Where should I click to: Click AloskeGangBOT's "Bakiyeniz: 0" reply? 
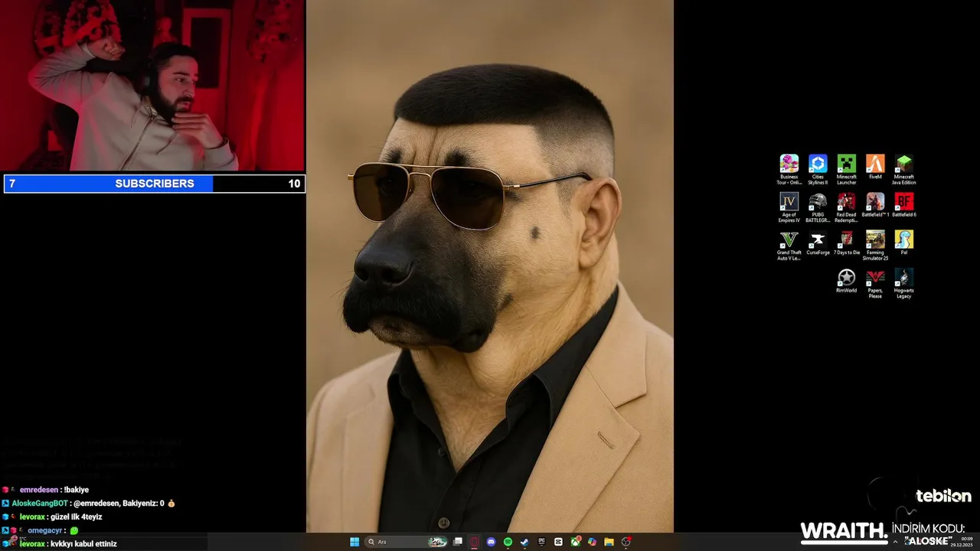coord(124,504)
